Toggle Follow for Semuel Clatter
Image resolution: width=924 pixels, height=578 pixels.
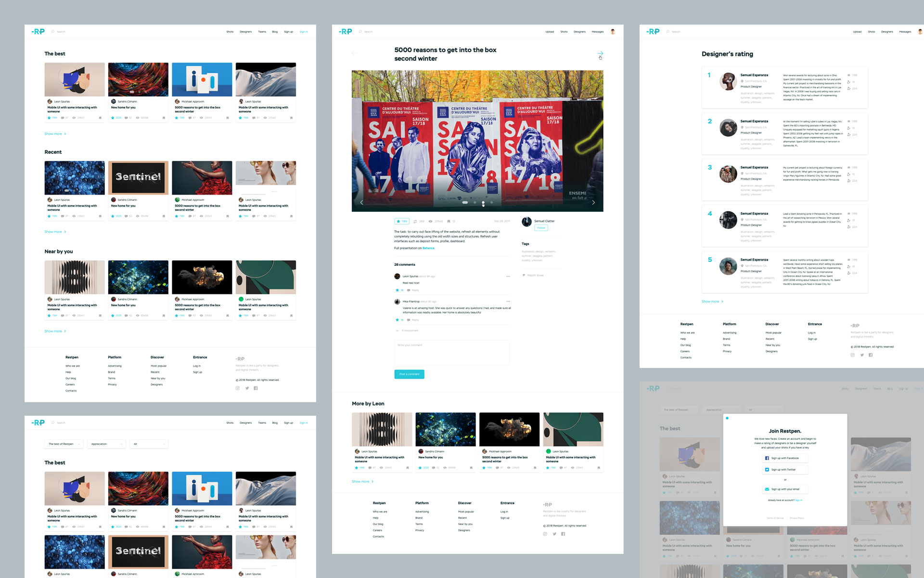(x=541, y=228)
